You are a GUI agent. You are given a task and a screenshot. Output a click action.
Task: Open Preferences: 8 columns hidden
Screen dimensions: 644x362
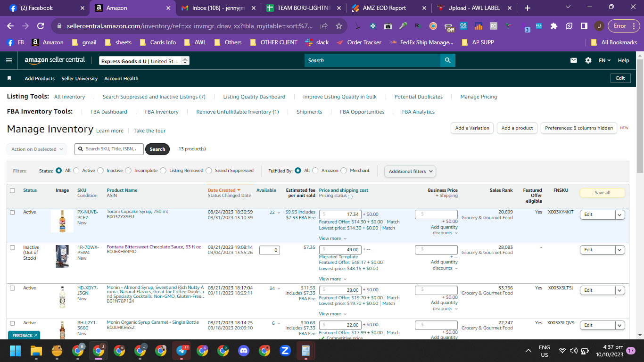click(x=579, y=128)
